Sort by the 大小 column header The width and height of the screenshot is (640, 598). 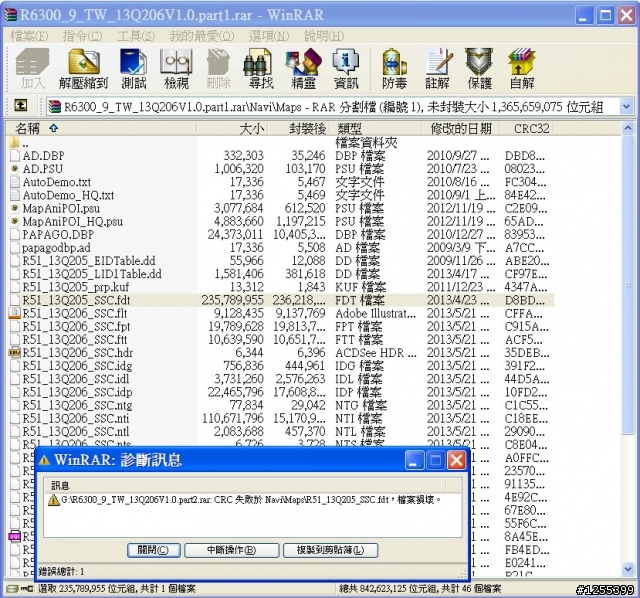232,129
